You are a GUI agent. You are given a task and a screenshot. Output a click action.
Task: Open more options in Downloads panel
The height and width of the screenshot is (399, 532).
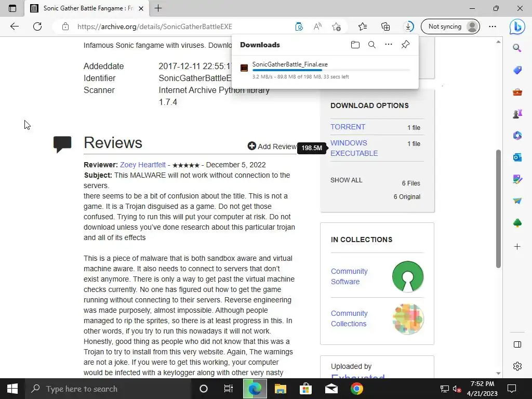coord(389,45)
